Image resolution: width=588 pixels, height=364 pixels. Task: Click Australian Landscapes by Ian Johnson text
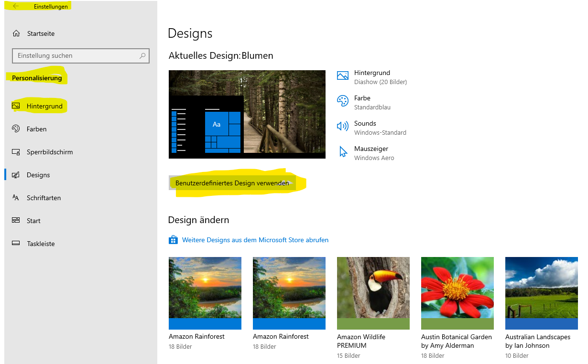(538, 341)
